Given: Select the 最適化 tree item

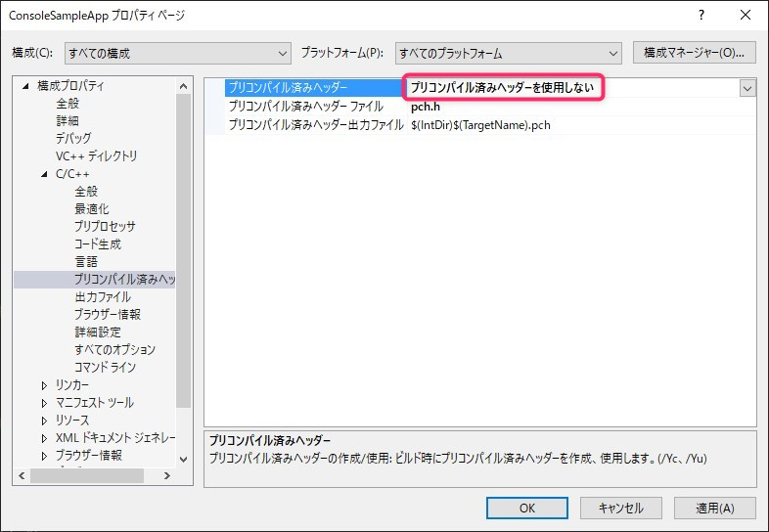Looking at the screenshot, I should point(92,209).
